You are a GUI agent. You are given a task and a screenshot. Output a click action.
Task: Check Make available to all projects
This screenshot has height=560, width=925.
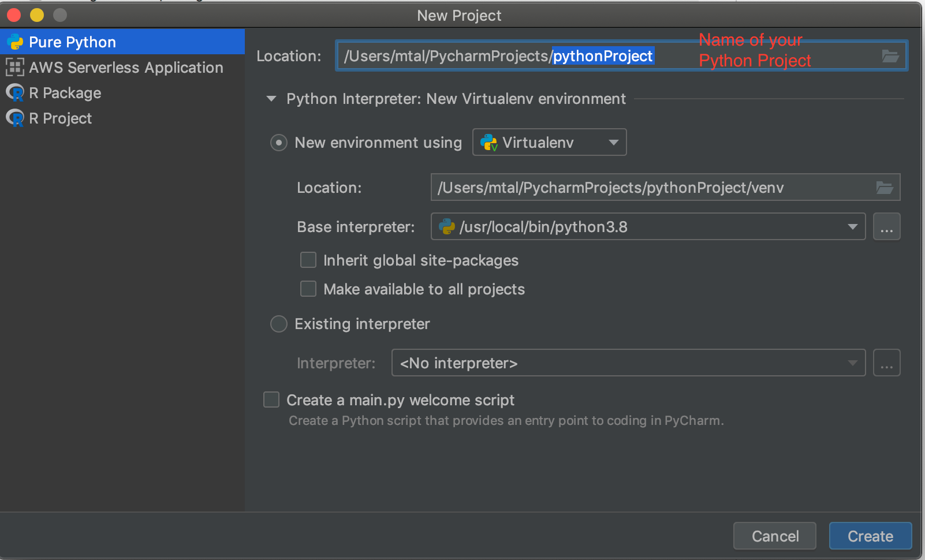(x=308, y=289)
